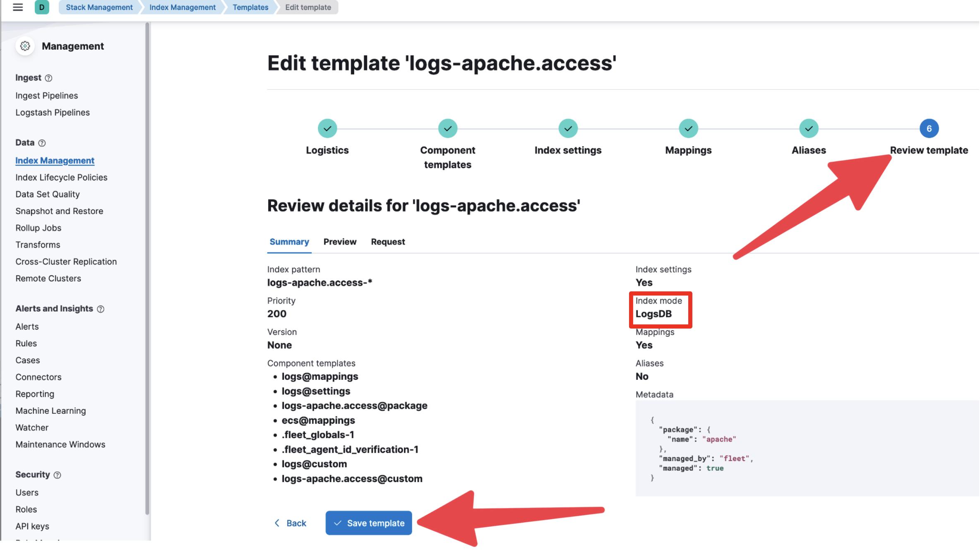This screenshot has width=980, height=552.
Task: Click the Templates breadcrumb item
Action: [x=250, y=7]
